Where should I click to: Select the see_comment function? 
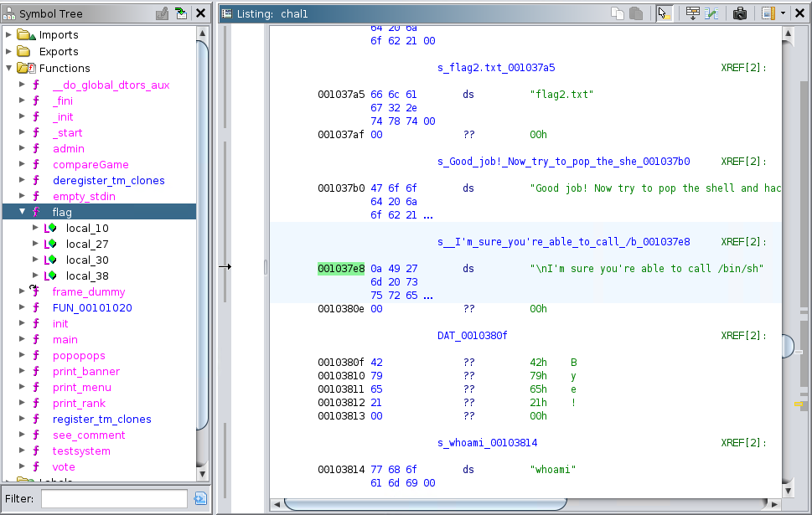pos(89,435)
